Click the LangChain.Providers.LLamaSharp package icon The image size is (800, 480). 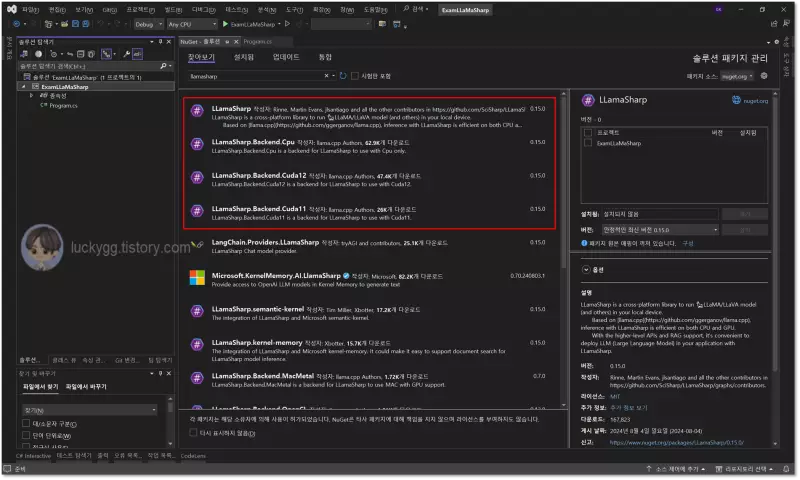pos(197,244)
